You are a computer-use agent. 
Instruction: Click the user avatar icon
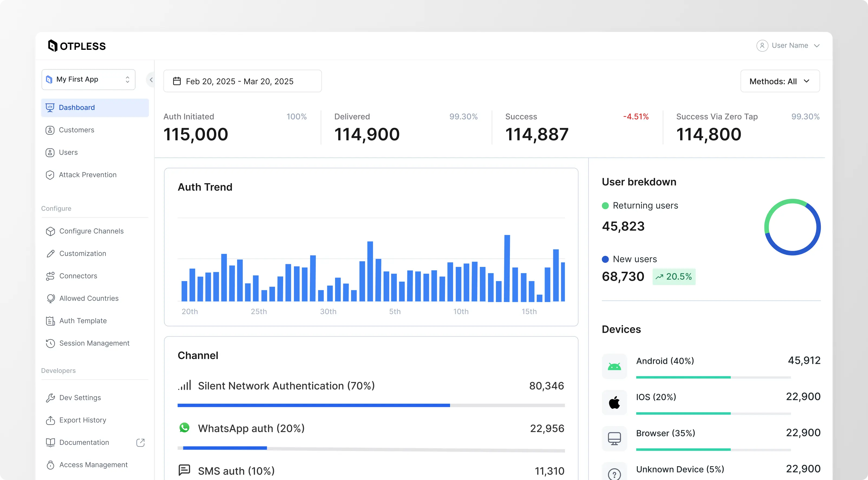[762, 45]
